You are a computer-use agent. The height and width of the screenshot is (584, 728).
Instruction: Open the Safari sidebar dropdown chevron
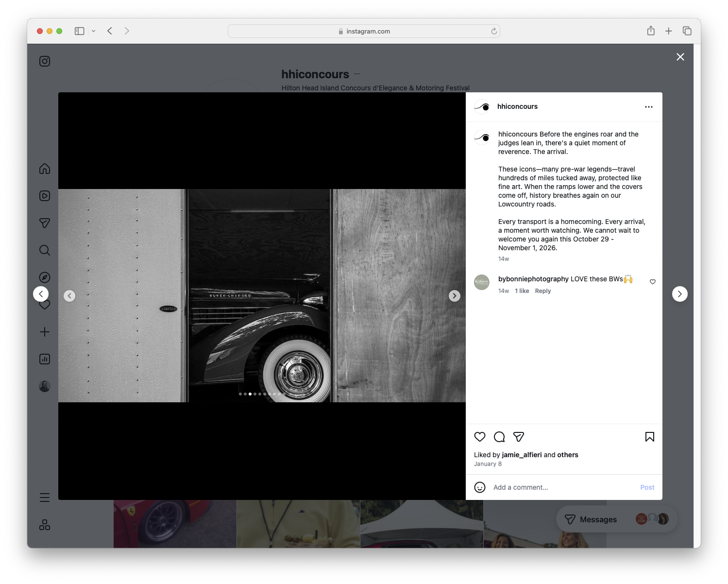click(94, 31)
